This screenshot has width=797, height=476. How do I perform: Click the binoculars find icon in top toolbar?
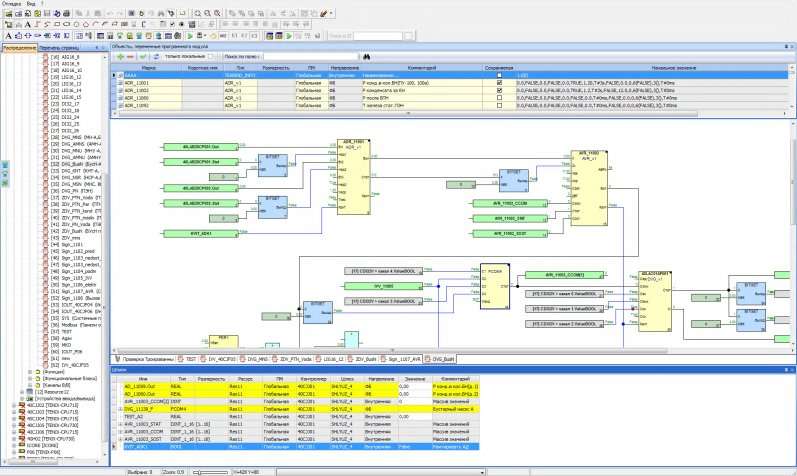coord(161,13)
